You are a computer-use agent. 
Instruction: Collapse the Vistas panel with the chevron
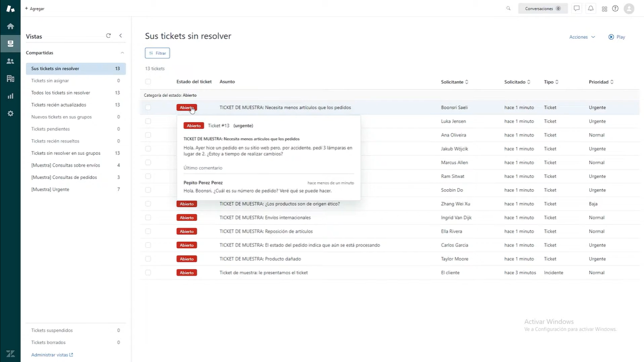tap(120, 35)
